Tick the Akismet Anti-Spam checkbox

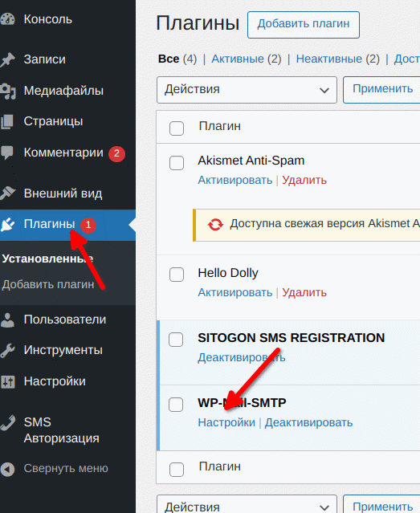(177, 163)
